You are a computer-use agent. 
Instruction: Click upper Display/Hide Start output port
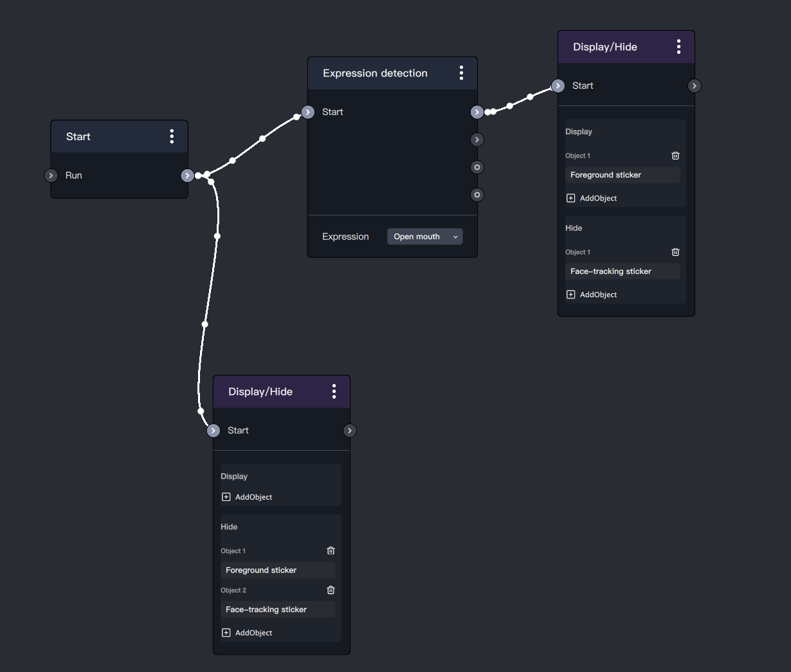[695, 86]
